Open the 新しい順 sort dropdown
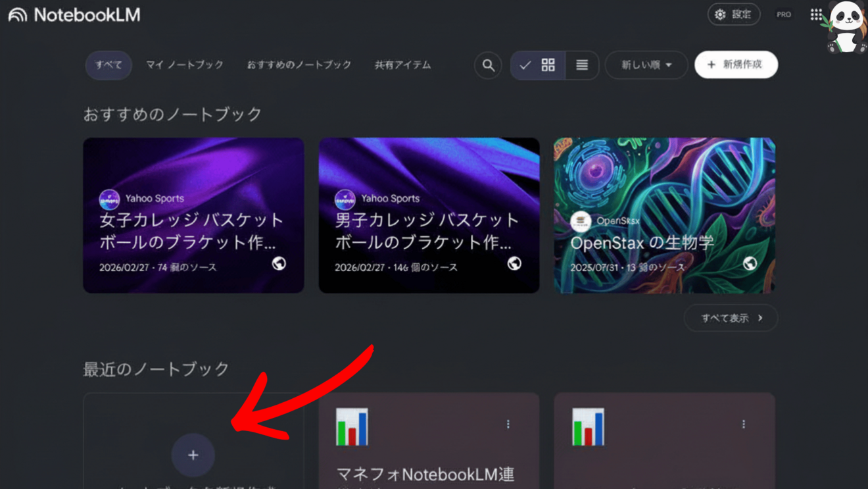 click(646, 65)
